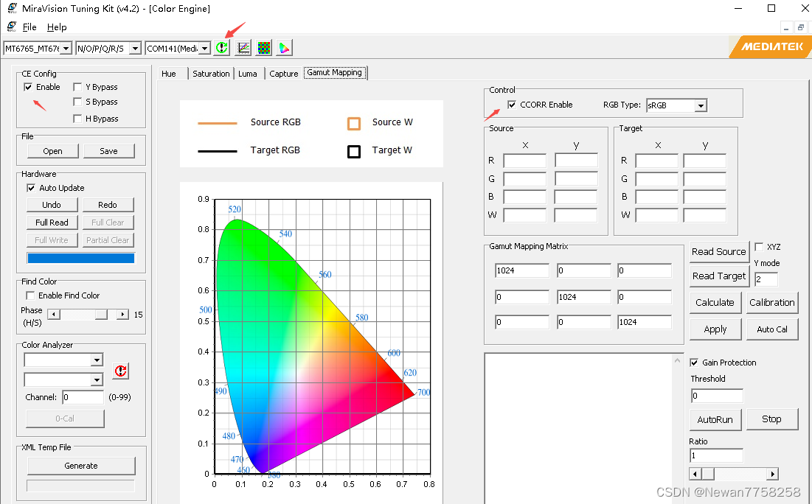Toggle the Auto Update checkbox
Image resolution: width=812 pixels, height=504 pixels.
click(x=31, y=188)
